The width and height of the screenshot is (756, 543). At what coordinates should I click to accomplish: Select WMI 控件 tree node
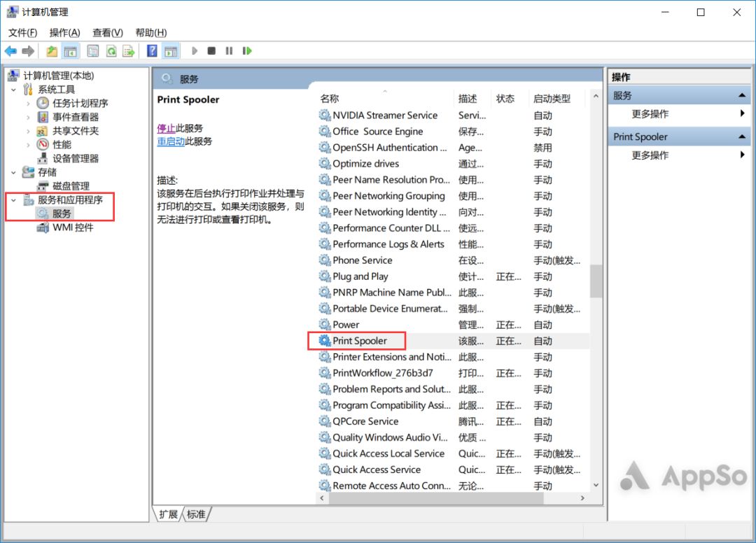(73, 227)
